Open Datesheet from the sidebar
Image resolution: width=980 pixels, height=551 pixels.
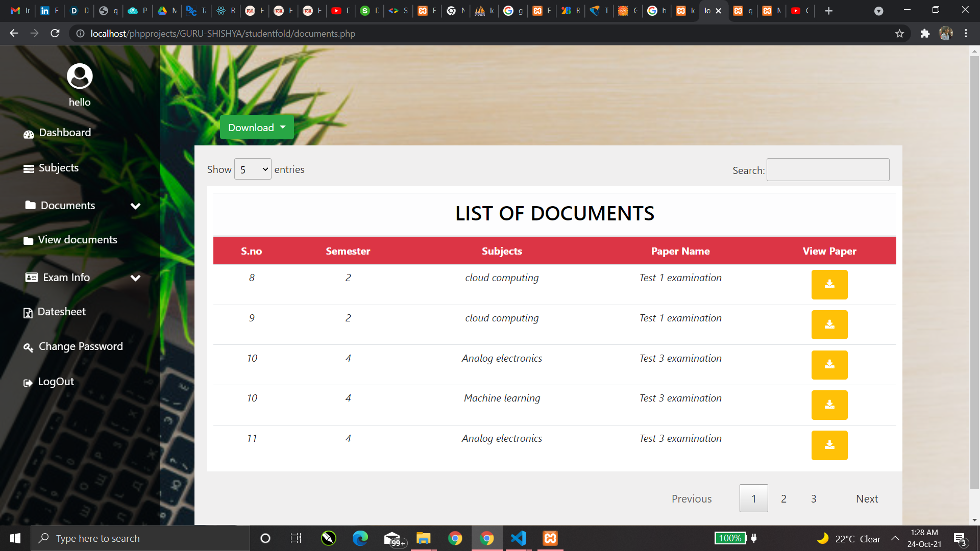pos(61,312)
